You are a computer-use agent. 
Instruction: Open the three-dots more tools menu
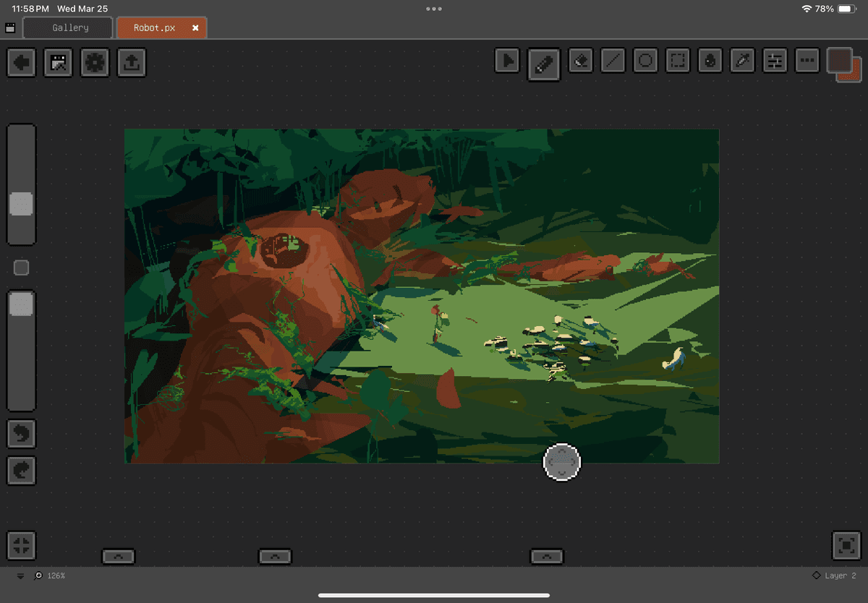pyautogui.click(x=807, y=61)
